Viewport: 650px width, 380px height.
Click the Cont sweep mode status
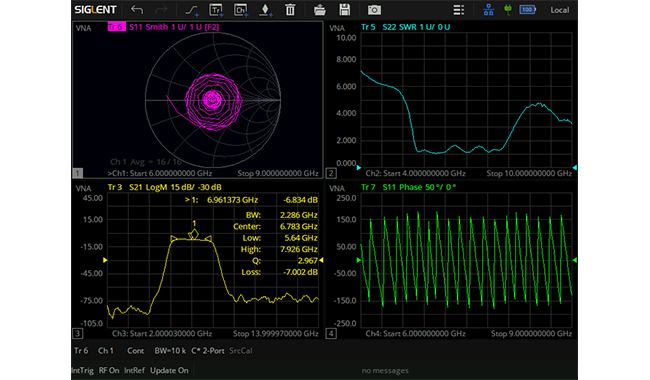(136, 351)
